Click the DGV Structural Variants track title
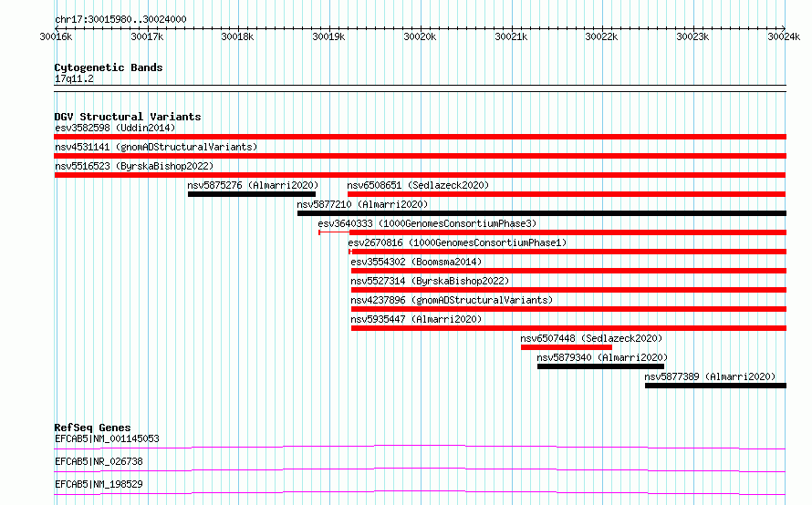 point(128,117)
